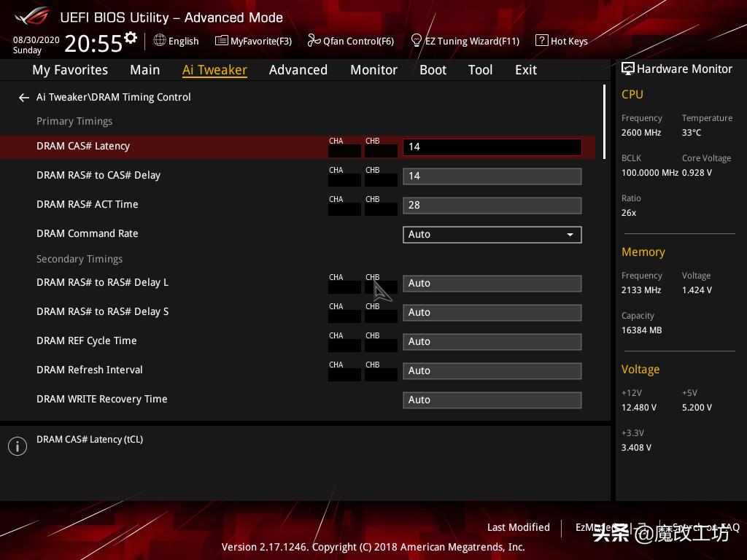Click the 20:55 clock time
747x560 pixels.
pos(93,44)
